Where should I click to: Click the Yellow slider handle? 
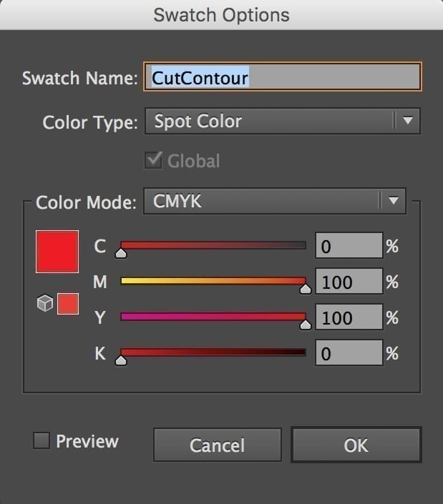tap(306, 324)
